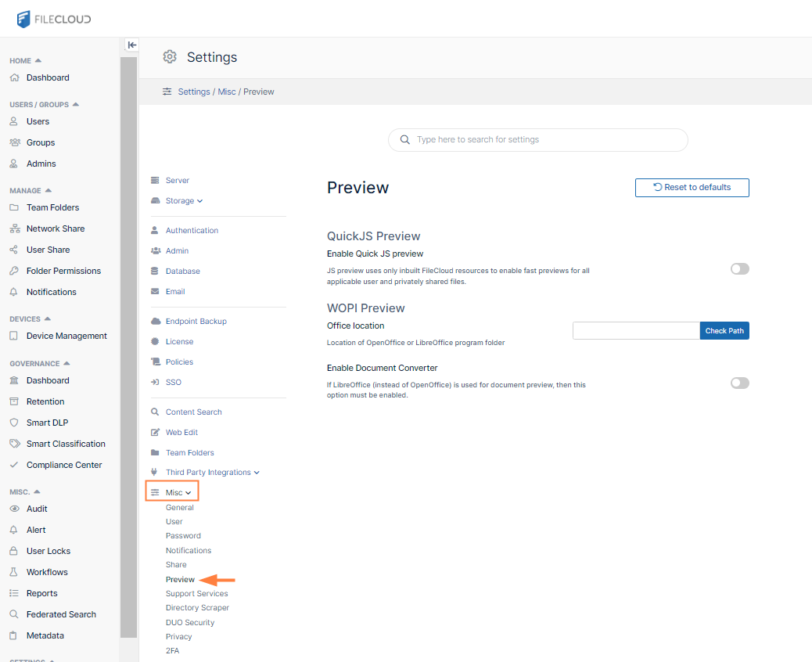
Task: Click the Reset to defaults button
Action: point(692,188)
